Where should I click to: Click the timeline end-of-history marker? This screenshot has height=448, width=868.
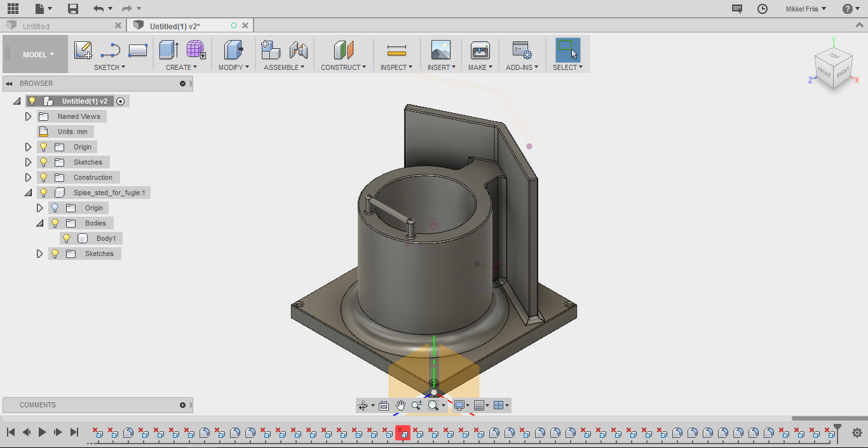pyautogui.click(x=837, y=432)
